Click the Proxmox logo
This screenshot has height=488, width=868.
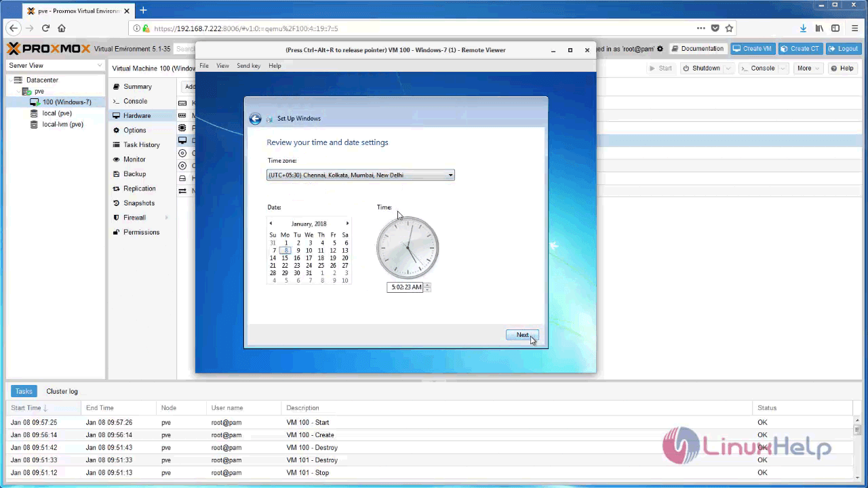point(48,49)
